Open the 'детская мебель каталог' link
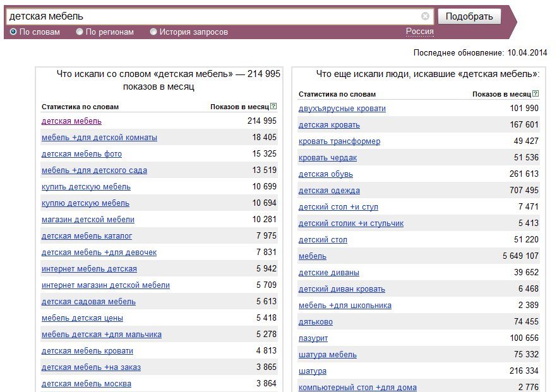The height and width of the screenshot is (392, 557). click(x=87, y=236)
